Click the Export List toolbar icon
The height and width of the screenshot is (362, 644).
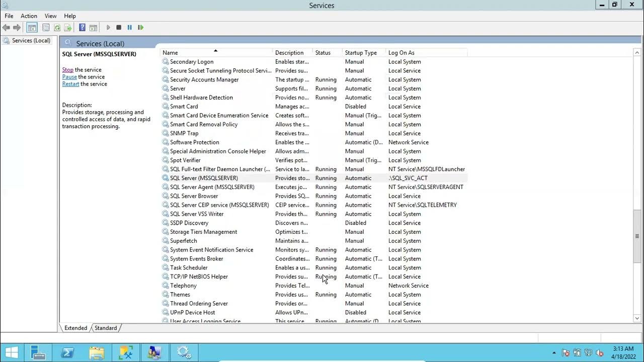[68, 28]
